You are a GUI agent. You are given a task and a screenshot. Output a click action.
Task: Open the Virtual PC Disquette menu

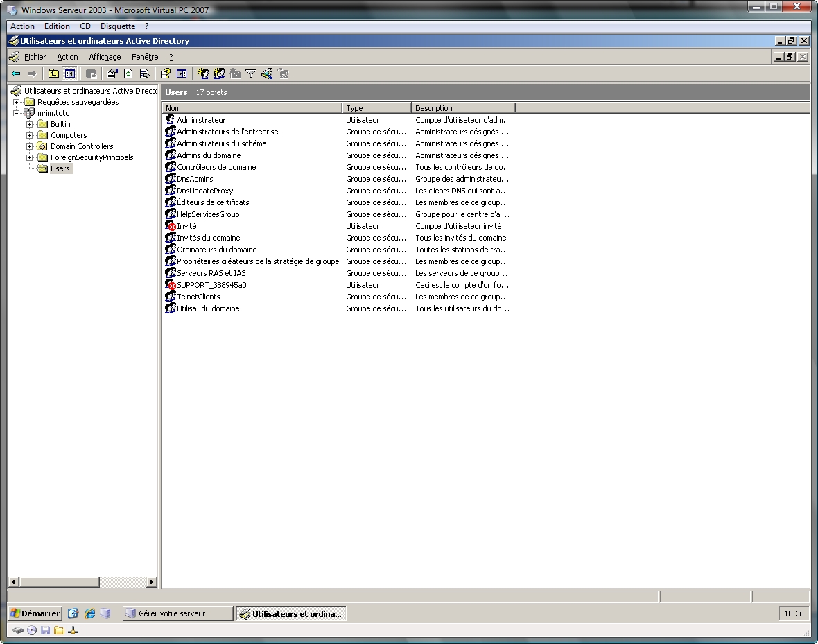118,26
